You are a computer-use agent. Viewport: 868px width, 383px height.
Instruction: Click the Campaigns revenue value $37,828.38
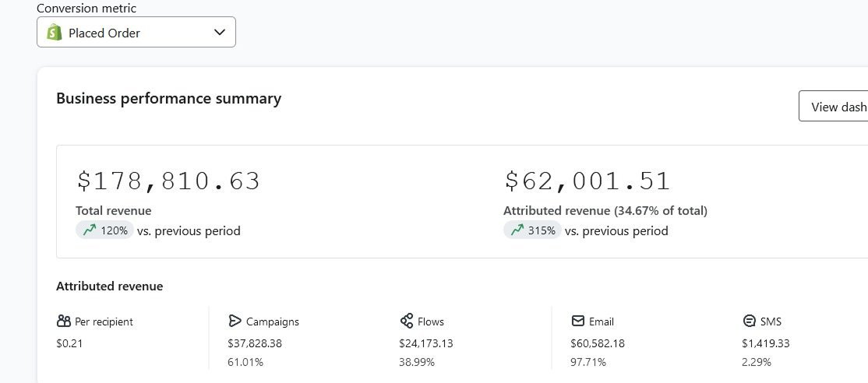(255, 343)
